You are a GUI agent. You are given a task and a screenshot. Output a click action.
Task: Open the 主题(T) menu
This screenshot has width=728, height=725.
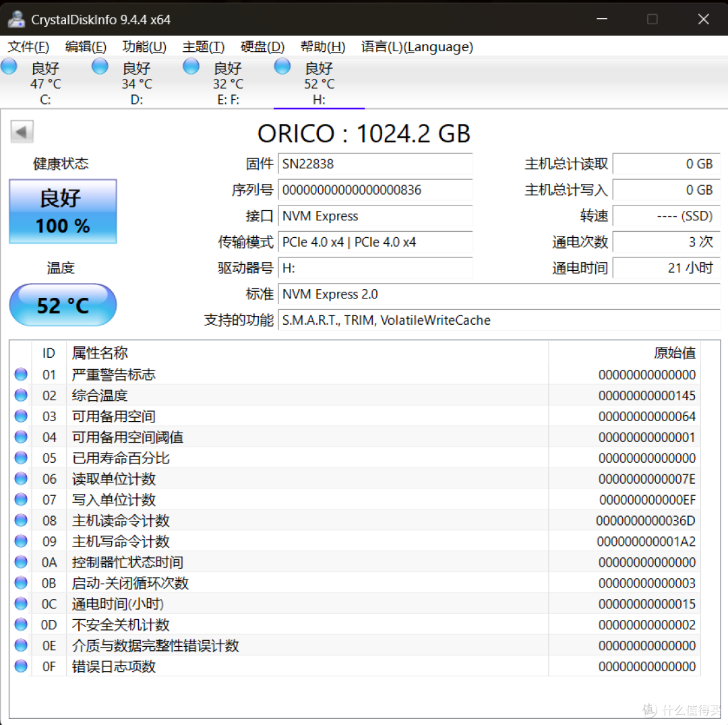click(x=204, y=47)
